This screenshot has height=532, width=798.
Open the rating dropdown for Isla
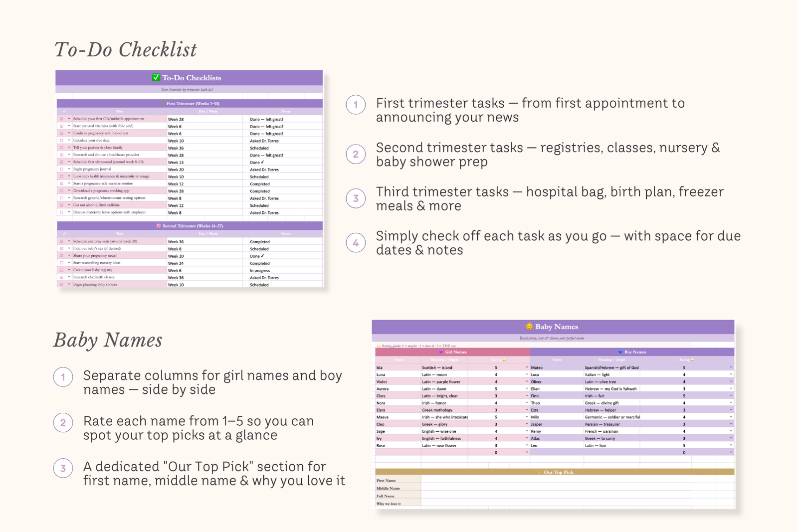[526, 367]
